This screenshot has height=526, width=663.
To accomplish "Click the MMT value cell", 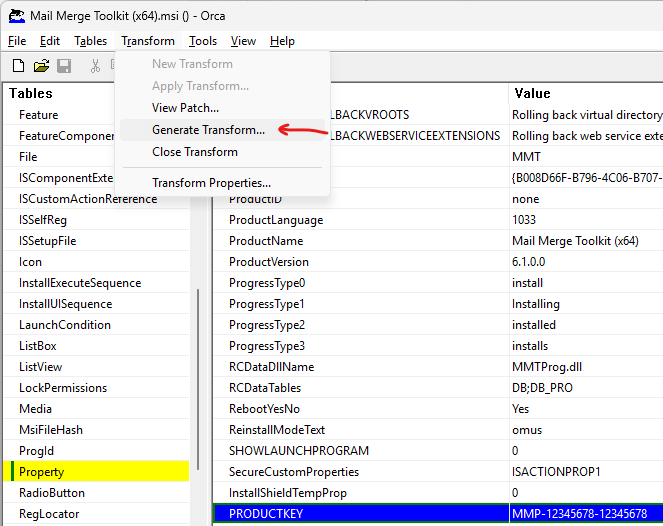I will (x=586, y=157).
